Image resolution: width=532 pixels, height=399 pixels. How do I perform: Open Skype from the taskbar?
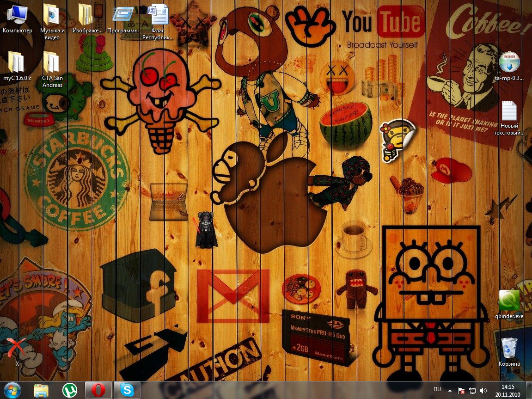pos(127,390)
